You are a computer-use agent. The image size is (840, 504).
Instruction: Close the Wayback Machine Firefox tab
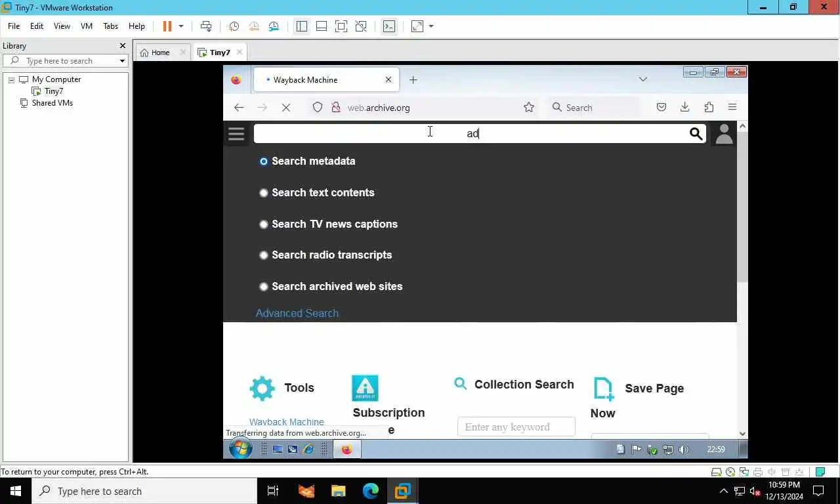coord(388,80)
